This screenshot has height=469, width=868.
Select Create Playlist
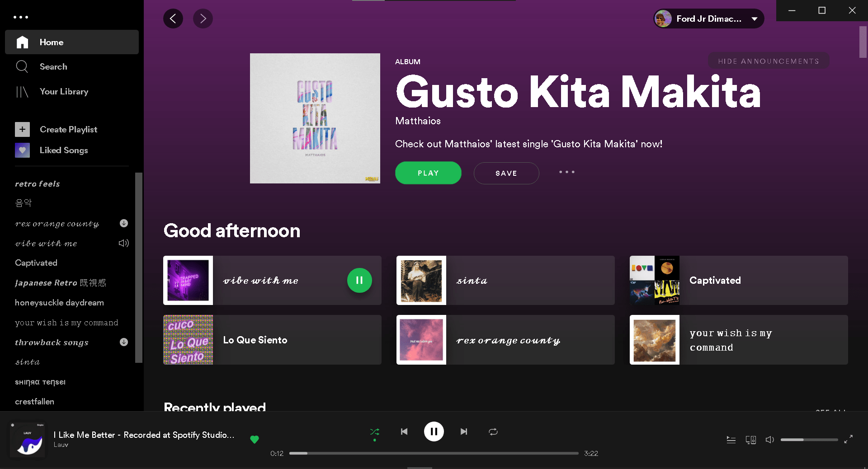point(68,129)
